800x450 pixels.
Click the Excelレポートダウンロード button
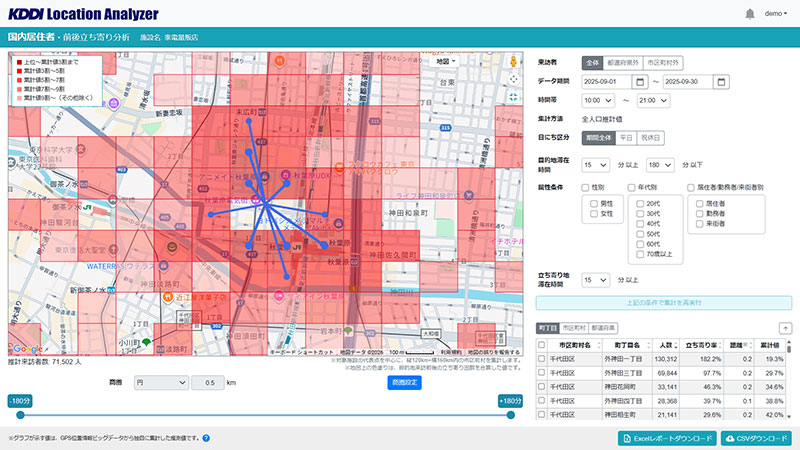tap(667, 438)
